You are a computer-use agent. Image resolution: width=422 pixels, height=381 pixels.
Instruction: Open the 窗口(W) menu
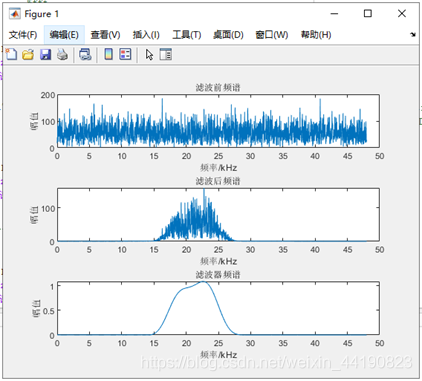272,35
